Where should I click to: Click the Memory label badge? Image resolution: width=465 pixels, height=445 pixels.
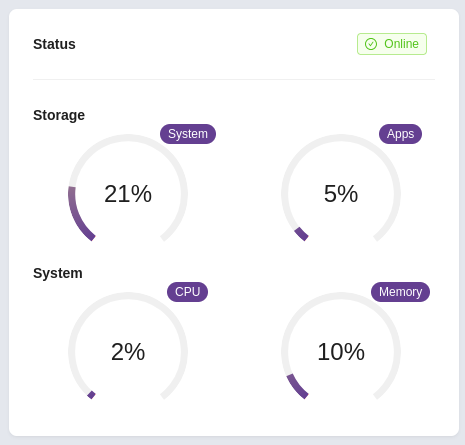click(400, 292)
